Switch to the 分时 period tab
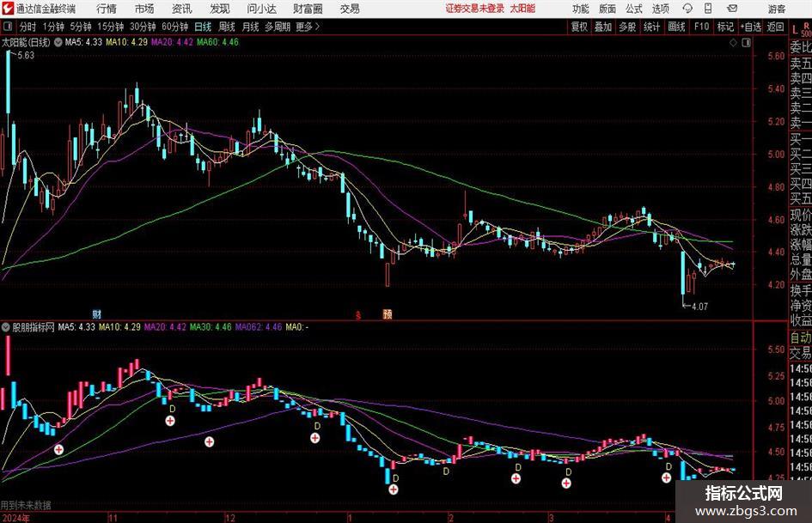 point(28,27)
